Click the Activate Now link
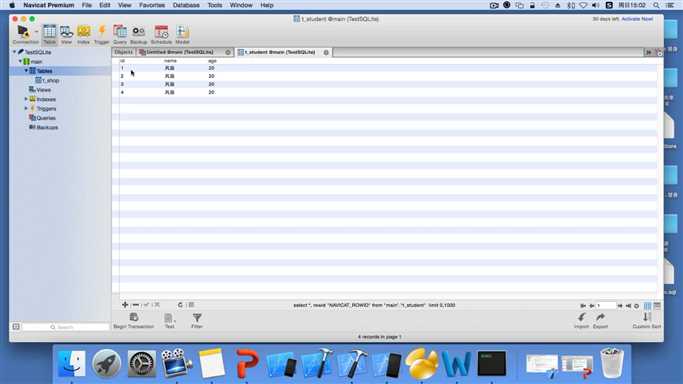This screenshot has width=683, height=384. click(637, 19)
